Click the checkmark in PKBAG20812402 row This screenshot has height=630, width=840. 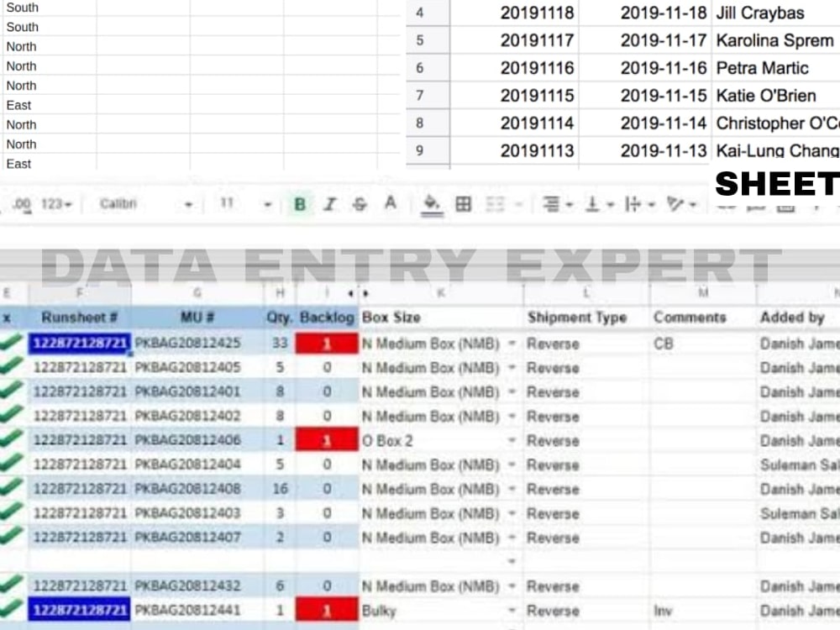pos(11,414)
